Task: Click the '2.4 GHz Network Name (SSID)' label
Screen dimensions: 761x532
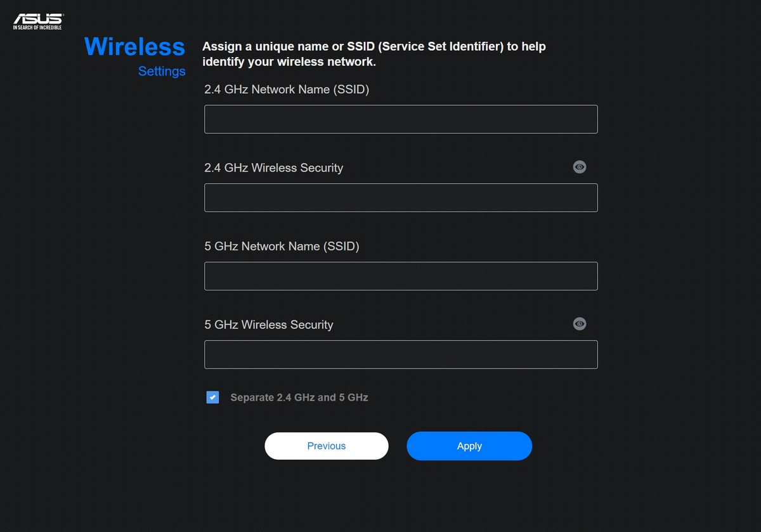Action: point(287,89)
